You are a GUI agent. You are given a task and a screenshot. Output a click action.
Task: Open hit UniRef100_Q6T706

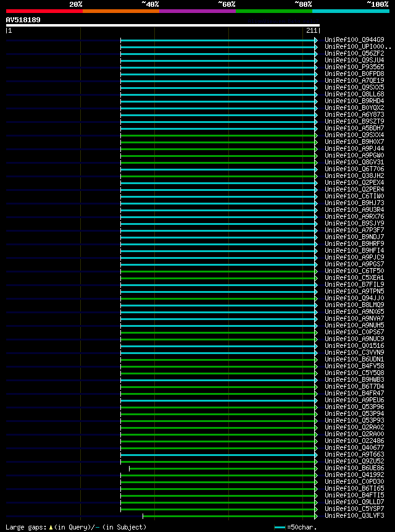click(354, 169)
